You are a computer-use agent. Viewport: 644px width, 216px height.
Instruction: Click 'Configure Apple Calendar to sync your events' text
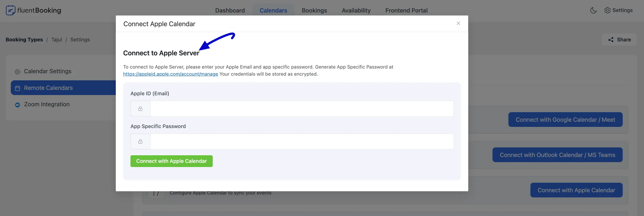click(220, 193)
